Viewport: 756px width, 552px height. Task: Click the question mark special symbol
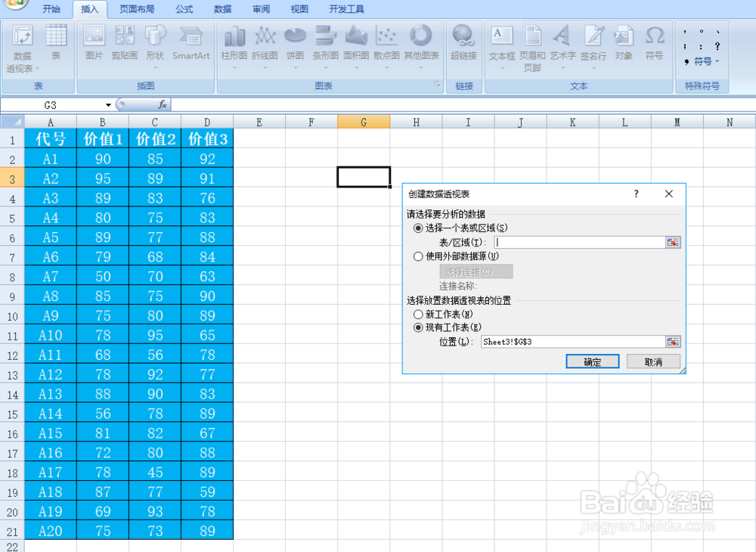pyautogui.click(x=717, y=46)
